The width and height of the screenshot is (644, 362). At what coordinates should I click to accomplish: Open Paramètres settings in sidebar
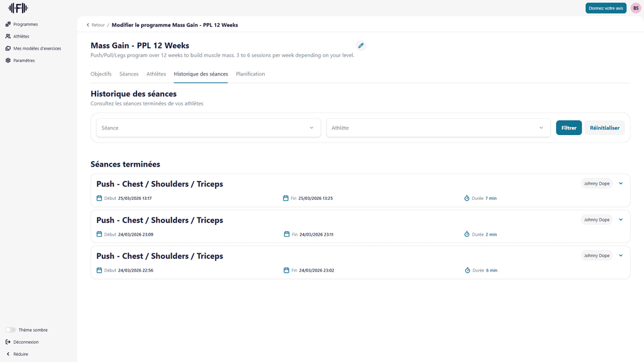(24, 61)
